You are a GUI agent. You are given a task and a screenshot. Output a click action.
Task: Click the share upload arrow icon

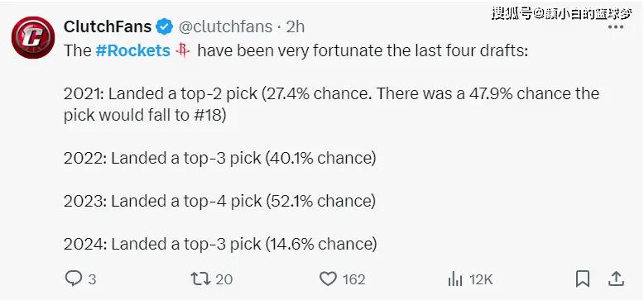click(x=616, y=279)
